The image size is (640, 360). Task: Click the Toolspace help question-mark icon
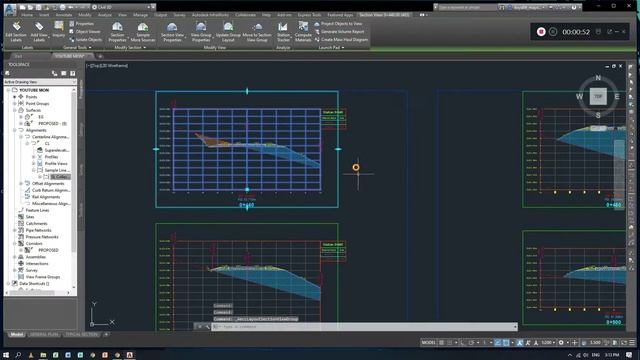(x=73, y=73)
